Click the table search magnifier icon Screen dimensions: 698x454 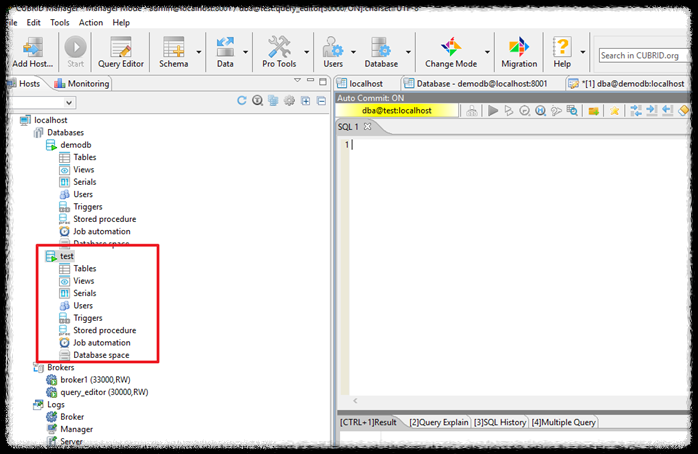pyautogui.click(x=572, y=110)
